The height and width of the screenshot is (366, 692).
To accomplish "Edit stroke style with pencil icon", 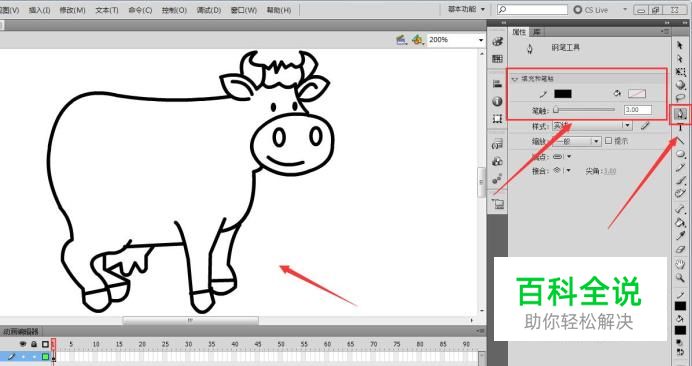I will point(645,126).
